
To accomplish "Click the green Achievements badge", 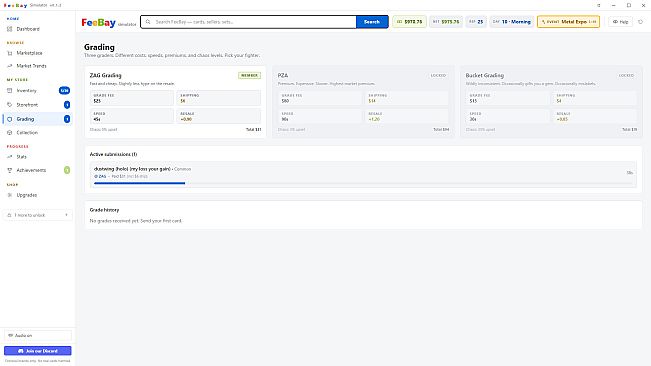I will pos(67,170).
